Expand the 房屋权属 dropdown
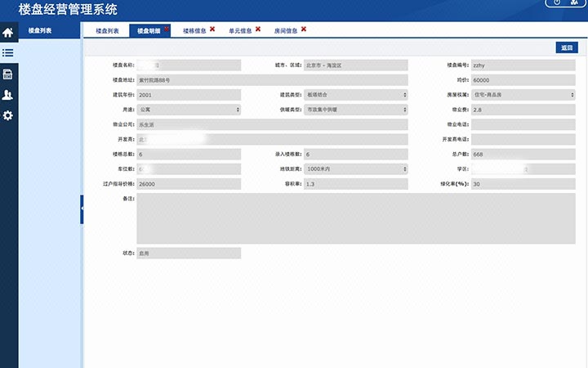The image size is (588, 368). click(523, 95)
